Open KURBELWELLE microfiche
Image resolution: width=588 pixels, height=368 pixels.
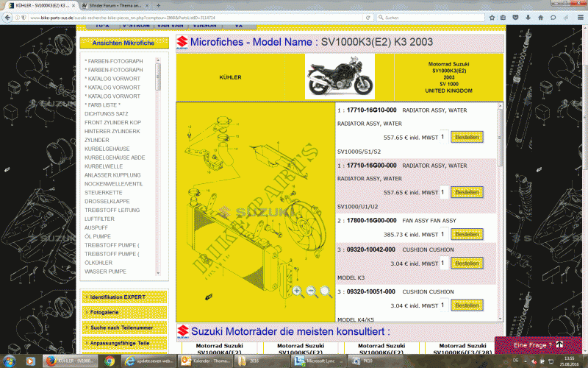point(104,166)
